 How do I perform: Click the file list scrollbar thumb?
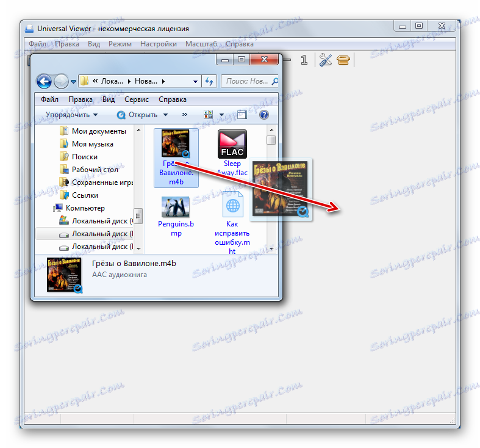coord(271,140)
